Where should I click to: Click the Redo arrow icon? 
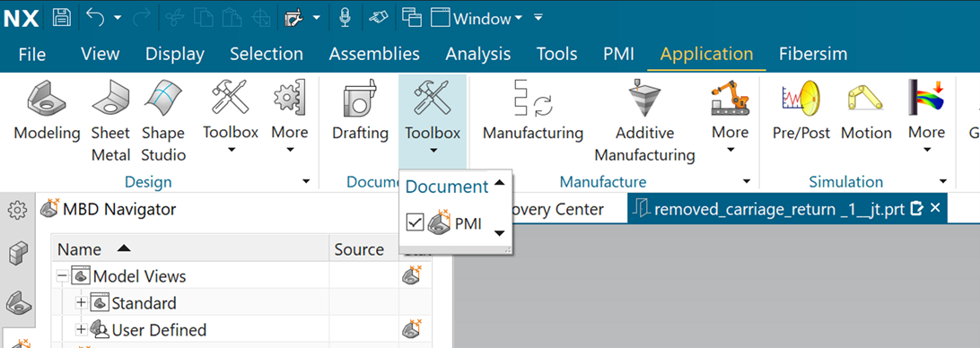[141, 18]
